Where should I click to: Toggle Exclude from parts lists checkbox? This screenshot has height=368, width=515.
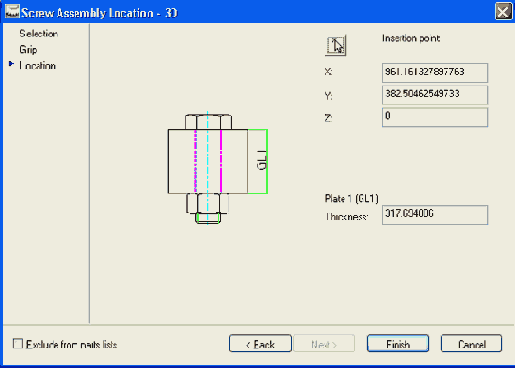click(18, 344)
